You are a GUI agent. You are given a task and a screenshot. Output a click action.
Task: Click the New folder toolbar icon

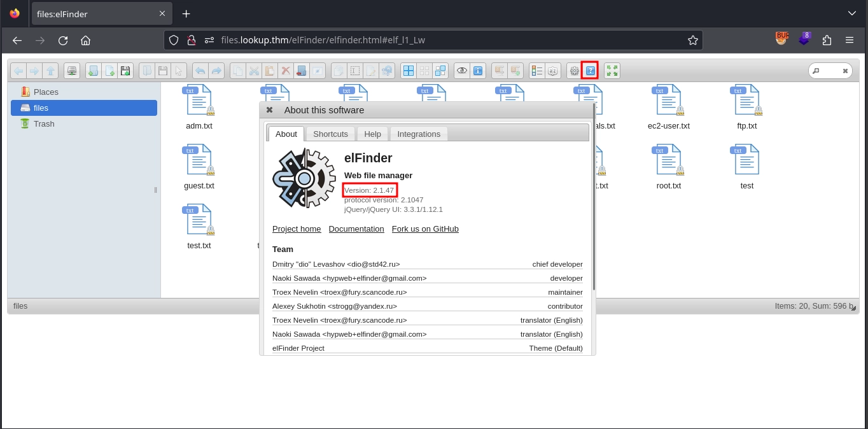point(94,71)
